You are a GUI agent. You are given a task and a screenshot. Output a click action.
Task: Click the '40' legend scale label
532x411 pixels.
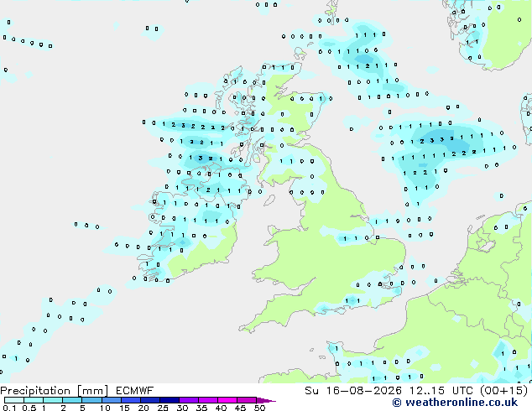(221, 408)
